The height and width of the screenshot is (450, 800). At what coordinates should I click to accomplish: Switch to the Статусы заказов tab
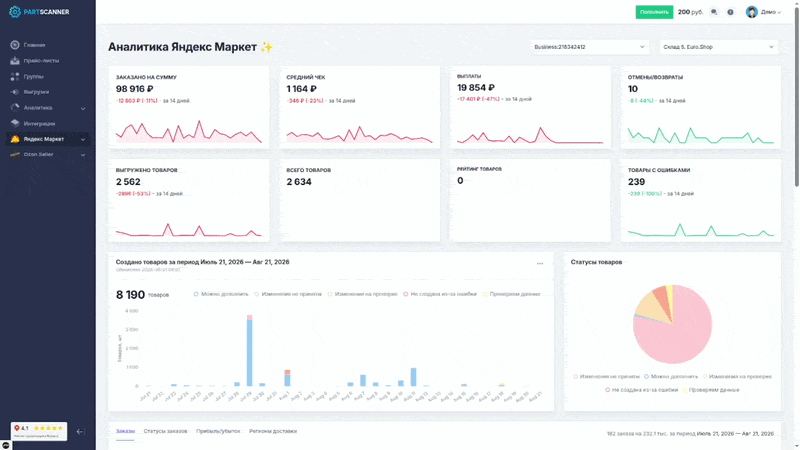click(165, 431)
